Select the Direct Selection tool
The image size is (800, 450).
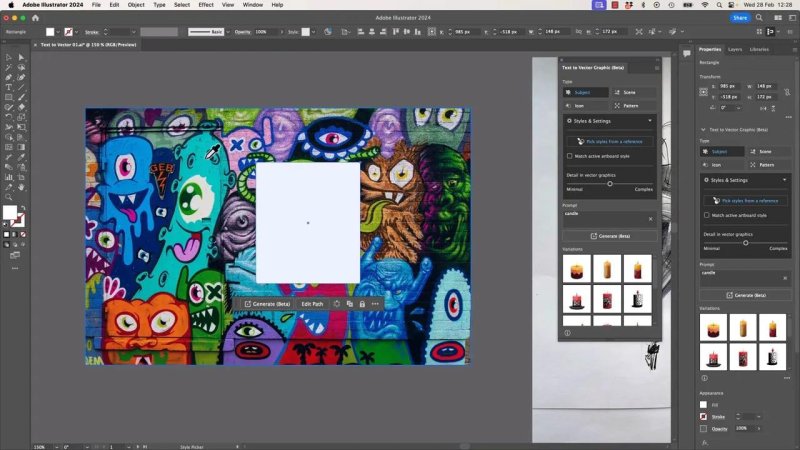click(x=21, y=58)
